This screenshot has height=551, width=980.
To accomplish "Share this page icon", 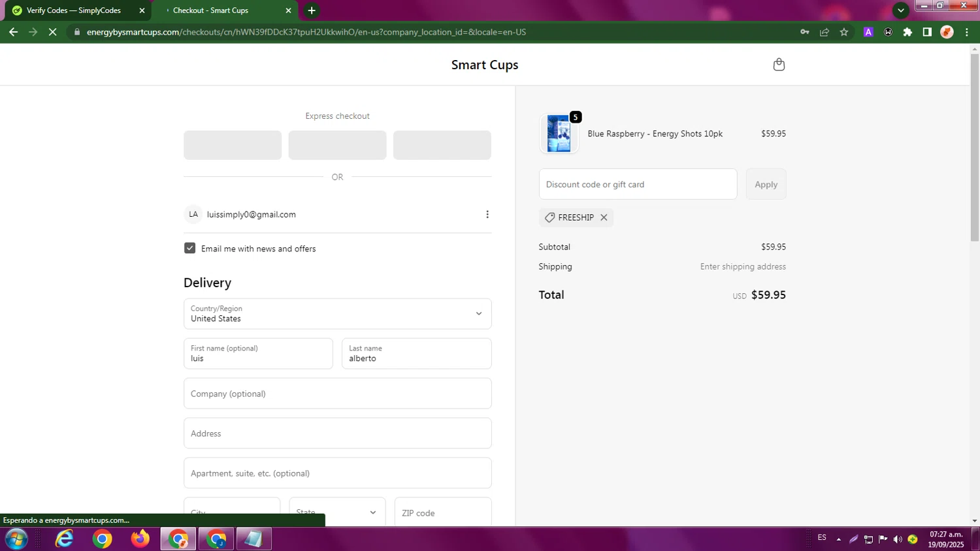I will click(x=825, y=32).
